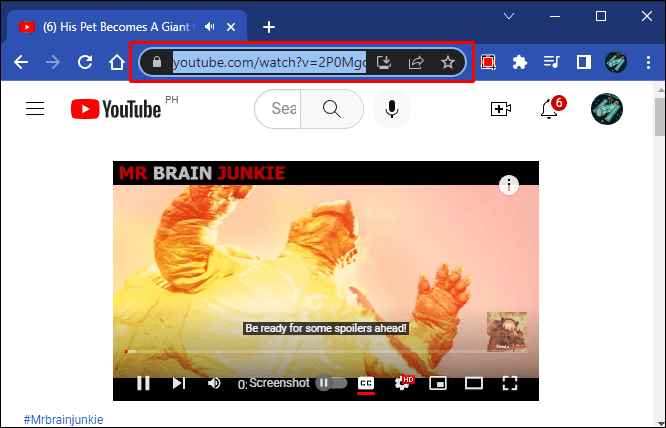
Task: Go back with the browser back arrow
Action: coord(20,62)
